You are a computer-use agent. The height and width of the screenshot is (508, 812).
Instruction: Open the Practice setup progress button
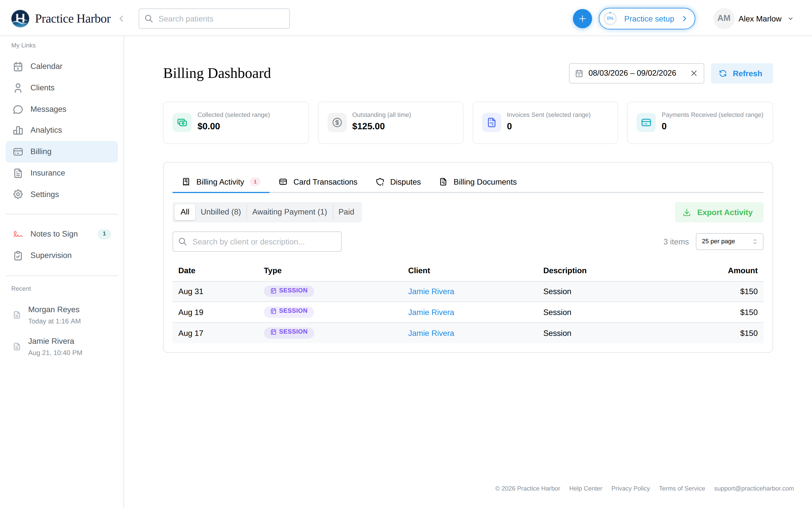click(x=646, y=19)
